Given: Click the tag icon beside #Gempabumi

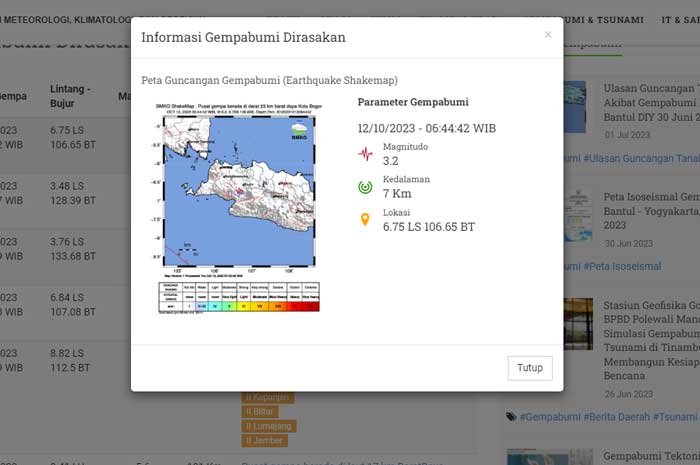Looking at the screenshot, I should point(511,416).
